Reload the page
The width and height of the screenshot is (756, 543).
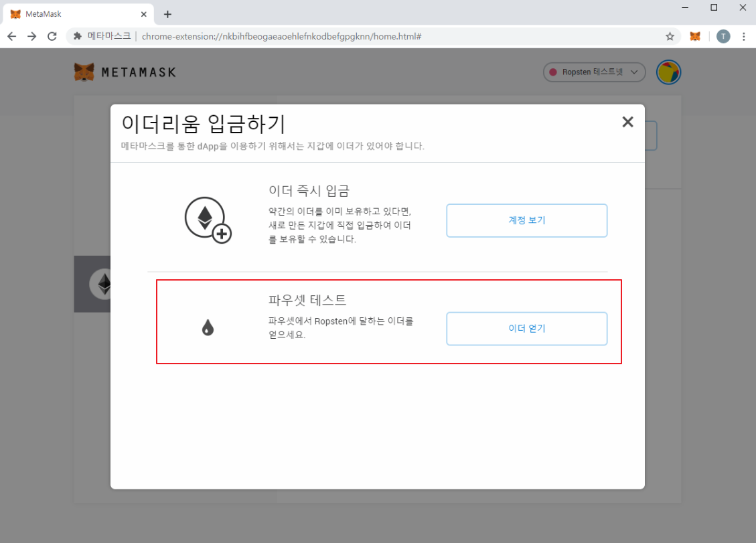52,36
